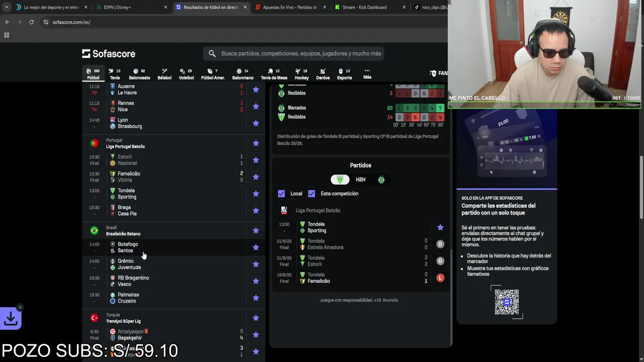Click the search magnifier icon
The width and height of the screenshot is (644, 362).
point(212,53)
